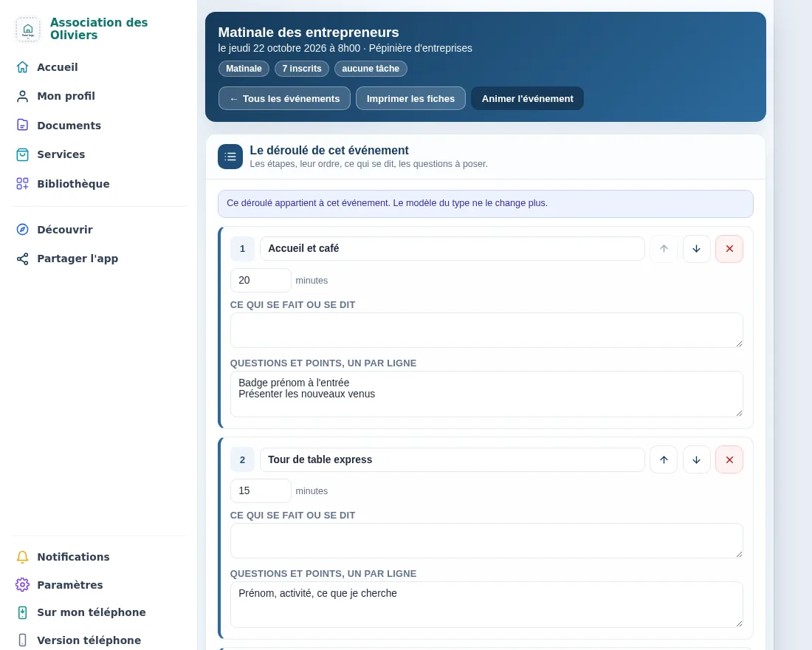Move Accueil et café step down
The image size is (812, 650).
tap(697, 249)
